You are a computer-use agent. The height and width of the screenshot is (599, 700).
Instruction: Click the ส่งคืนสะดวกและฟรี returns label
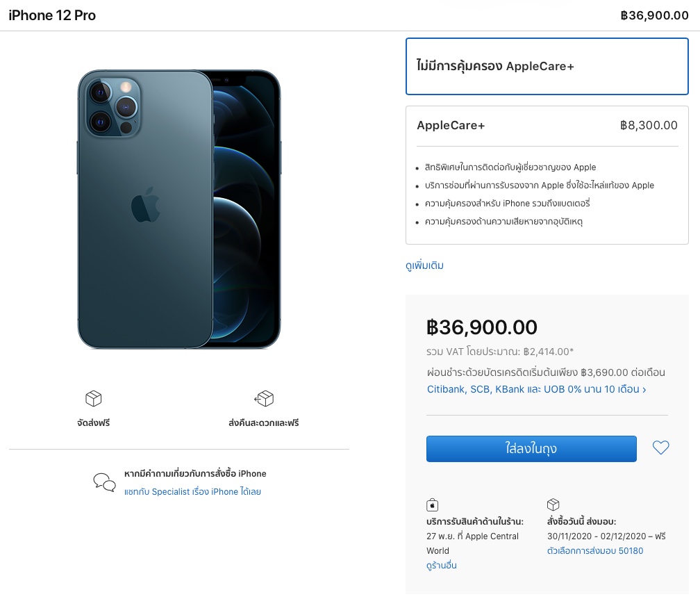pyautogui.click(x=263, y=422)
